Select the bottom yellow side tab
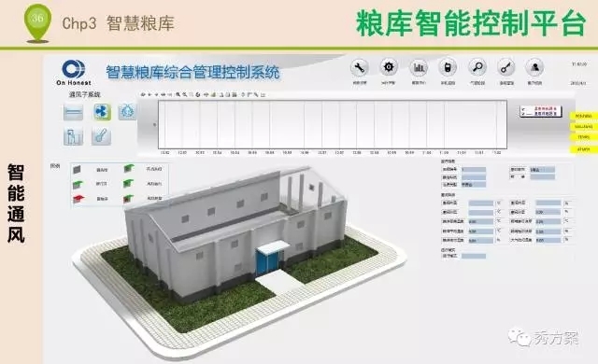The image size is (598, 364). tap(583, 149)
